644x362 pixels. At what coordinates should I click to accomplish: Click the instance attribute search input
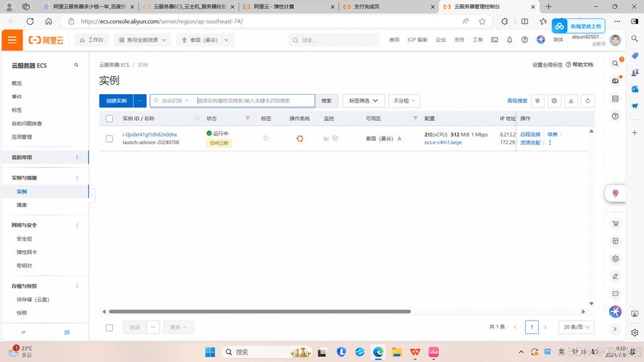[255, 101]
